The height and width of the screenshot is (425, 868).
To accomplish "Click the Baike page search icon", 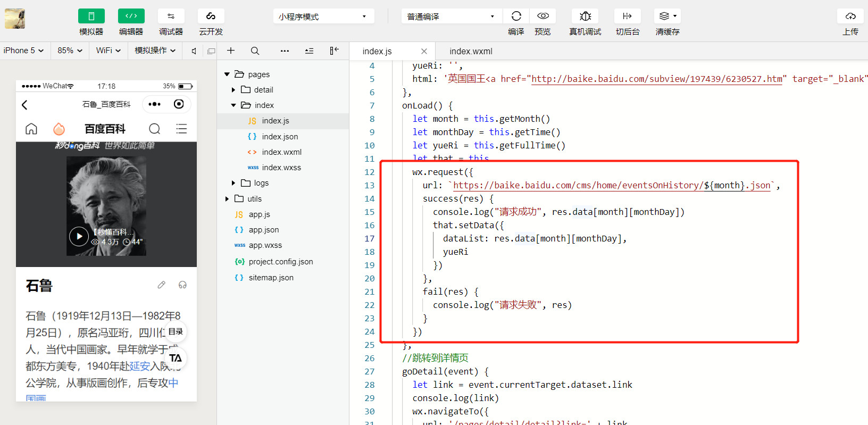I will 155,129.
